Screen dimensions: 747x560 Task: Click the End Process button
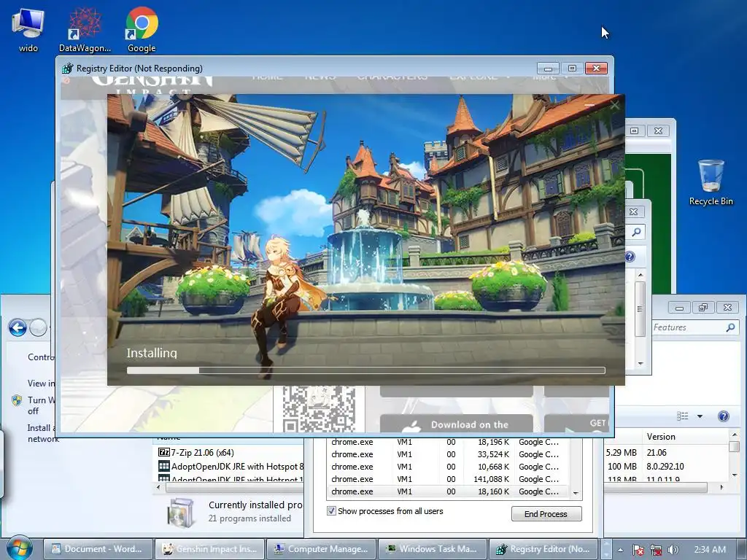tap(546, 514)
